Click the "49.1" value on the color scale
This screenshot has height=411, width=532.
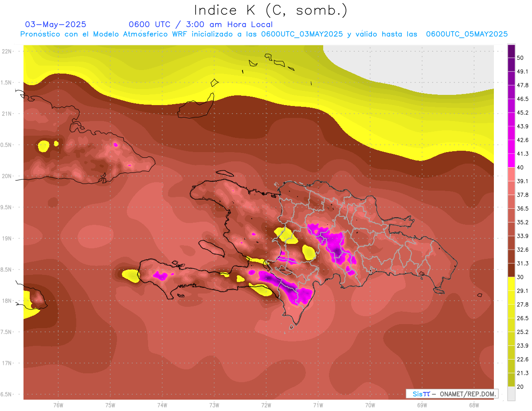523,71
